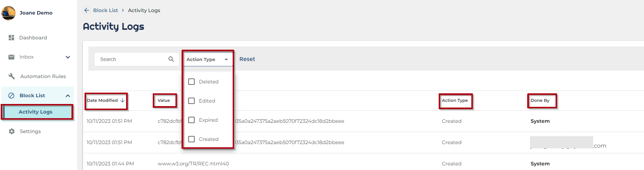Expand the Inbox submenu chevron
644x170 pixels.
68,57
